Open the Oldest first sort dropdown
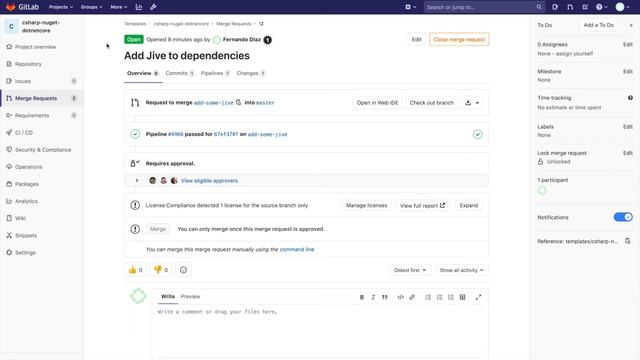 410,270
